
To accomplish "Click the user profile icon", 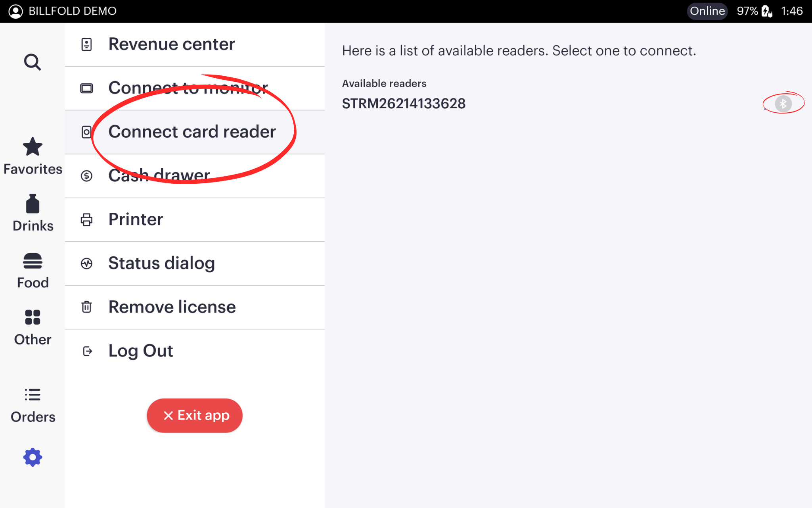I will pos(15,11).
